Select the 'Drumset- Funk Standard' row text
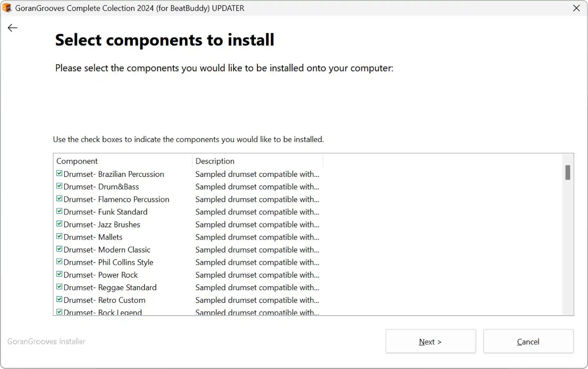 (105, 212)
